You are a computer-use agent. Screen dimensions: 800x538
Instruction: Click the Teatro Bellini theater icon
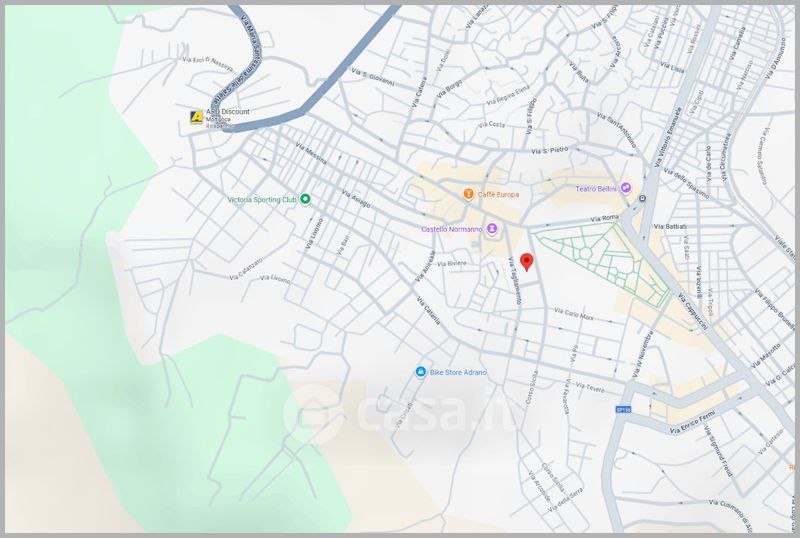point(626,188)
